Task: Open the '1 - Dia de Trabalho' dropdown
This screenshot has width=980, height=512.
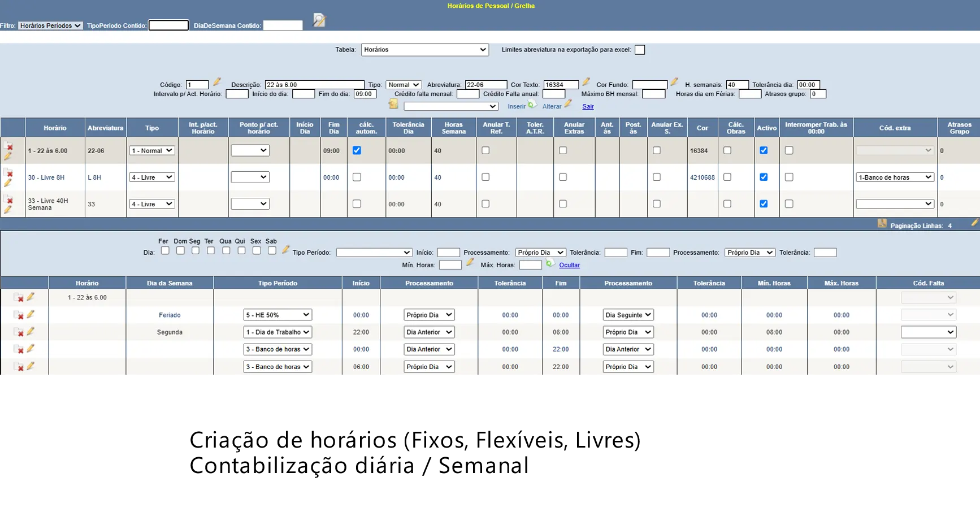Action: [x=277, y=332]
